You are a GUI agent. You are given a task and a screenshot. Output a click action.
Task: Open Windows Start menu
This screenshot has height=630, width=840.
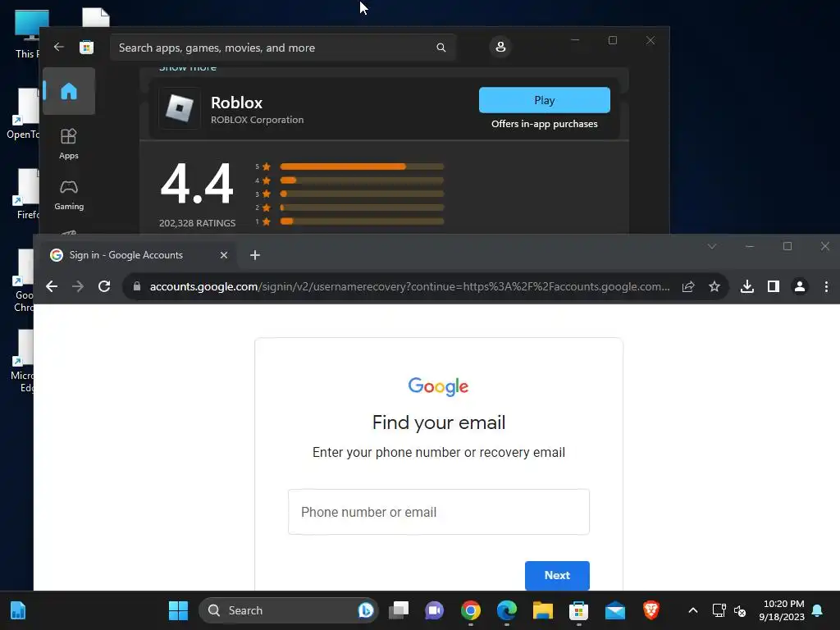coord(178,610)
